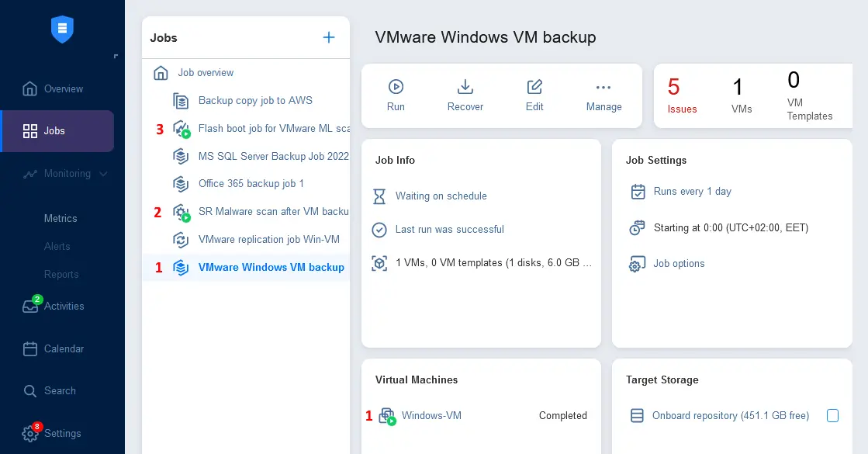
Task: Go to Overview in sidebar
Action: (x=64, y=88)
